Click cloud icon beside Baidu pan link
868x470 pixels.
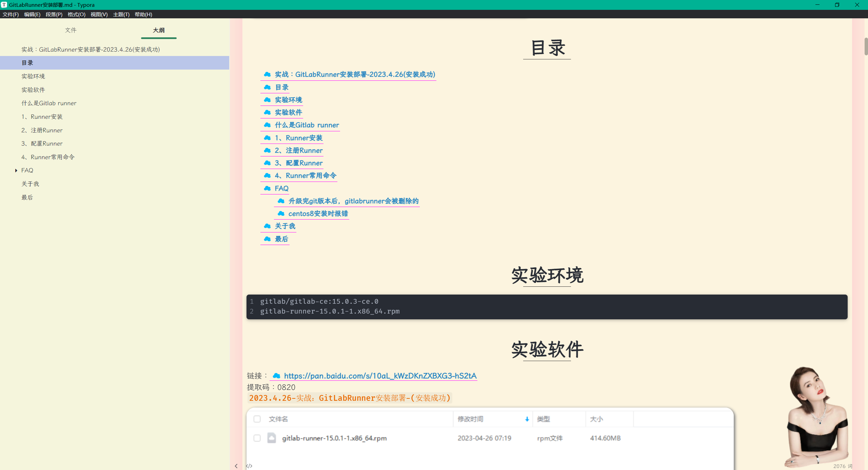pyautogui.click(x=276, y=376)
